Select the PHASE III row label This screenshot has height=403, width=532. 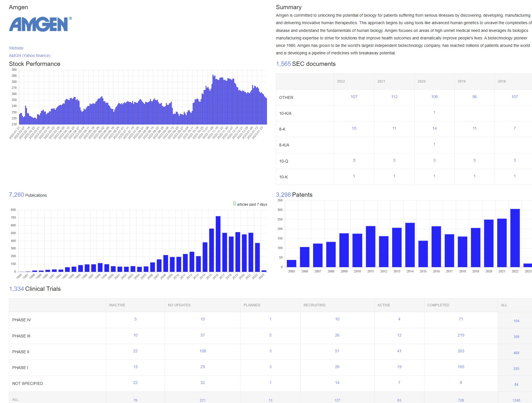click(x=21, y=336)
